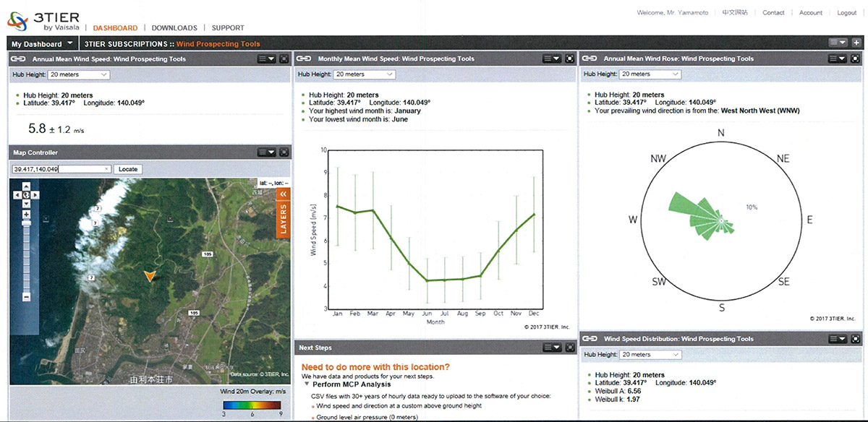Screen dimensions: 868x422
Task: Click the Weibull k: 1.97 value
Action: point(617,399)
